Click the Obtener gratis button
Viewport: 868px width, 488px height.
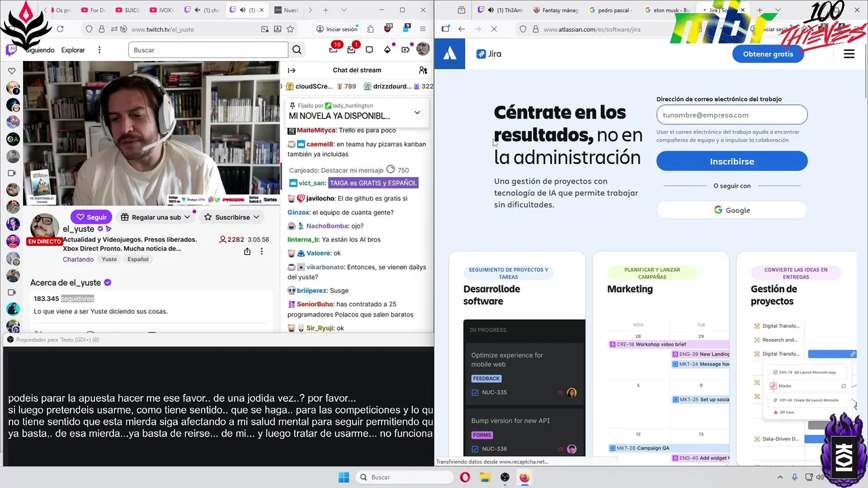point(768,54)
